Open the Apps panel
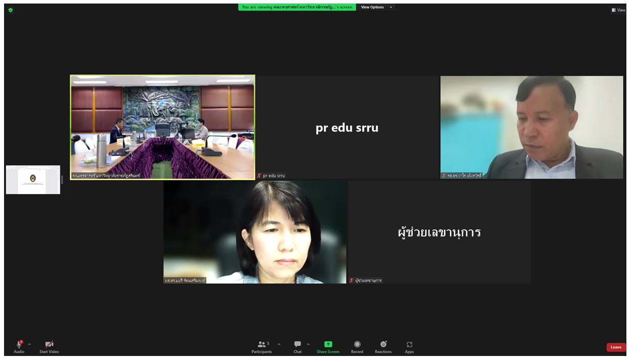This screenshot has height=362, width=644. (x=409, y=344)
